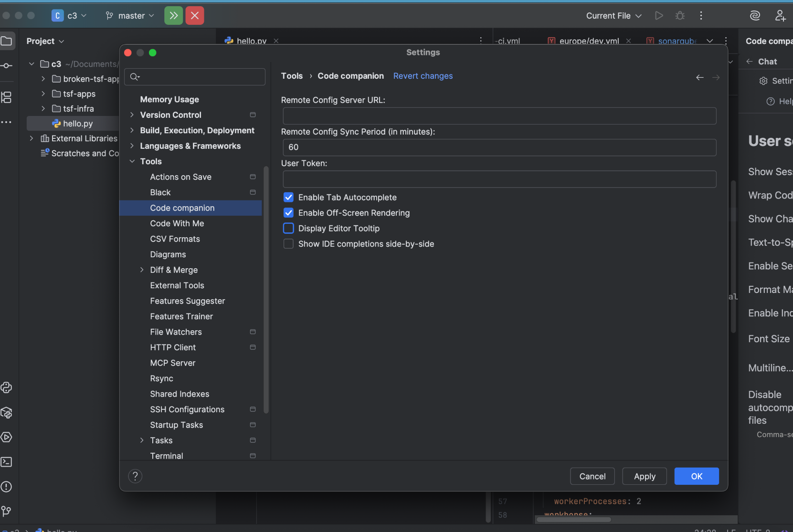Uncheck Enable Off-Screen Rendering
793x532 pixels.
pos(288,213)
